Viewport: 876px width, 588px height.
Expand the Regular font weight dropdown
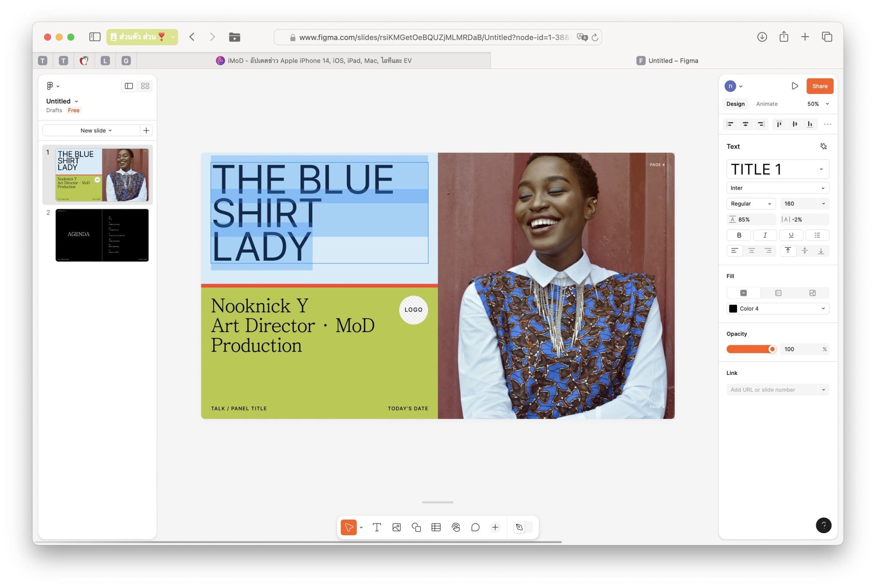click(x=751, y=204)
